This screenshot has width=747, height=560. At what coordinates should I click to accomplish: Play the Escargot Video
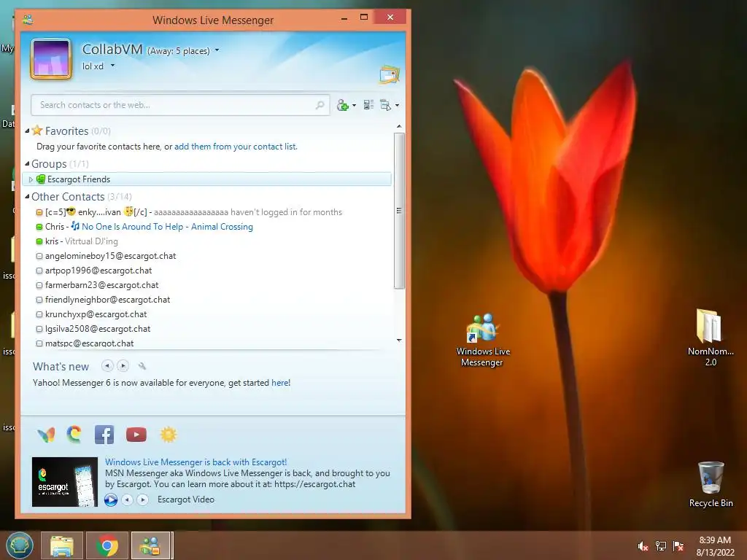[x=111, y=499]
